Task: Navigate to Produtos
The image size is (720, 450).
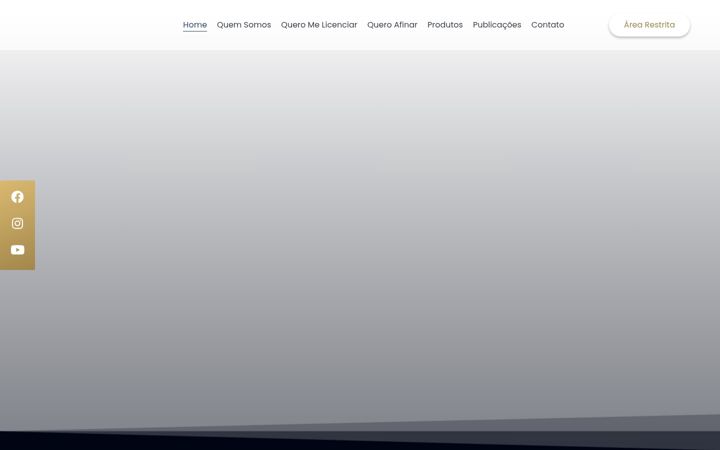Action: [445, 25]
